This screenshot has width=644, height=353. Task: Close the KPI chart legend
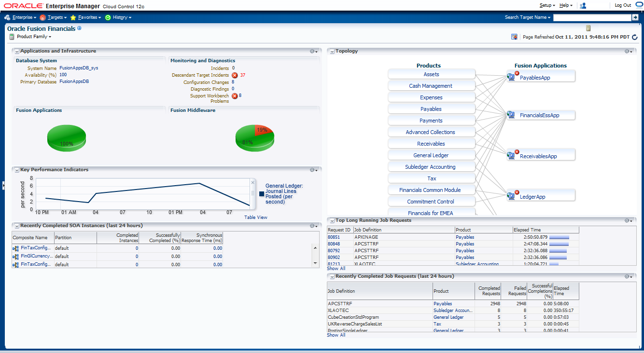(252, 182)
